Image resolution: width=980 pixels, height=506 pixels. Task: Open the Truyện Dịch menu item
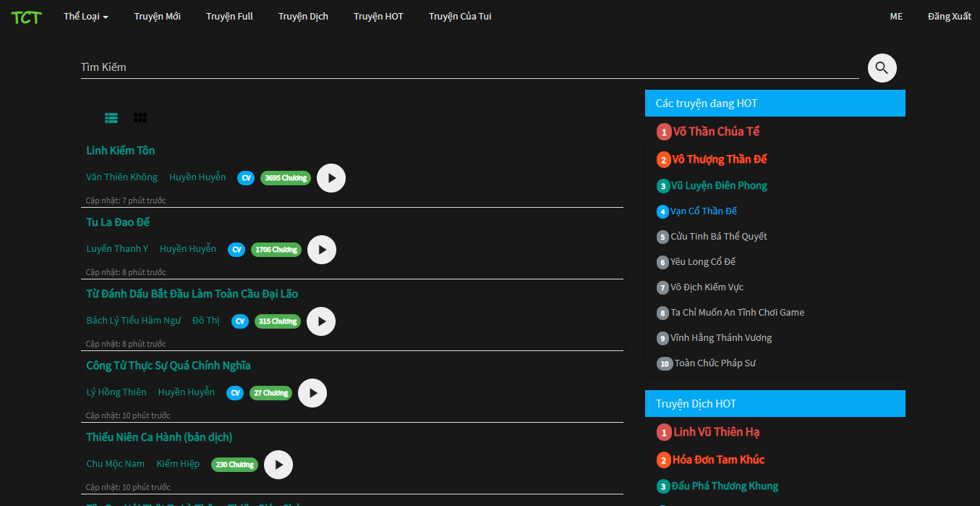tap(303, 17)
